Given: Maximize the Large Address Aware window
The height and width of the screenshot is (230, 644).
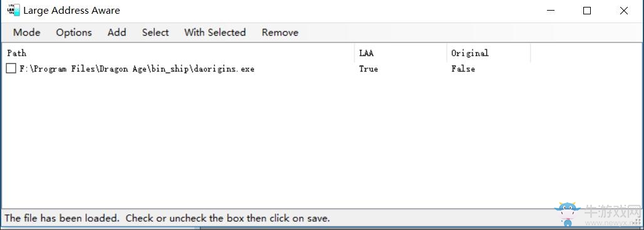Looking at the screenshot, I should (x=587, y=11).
